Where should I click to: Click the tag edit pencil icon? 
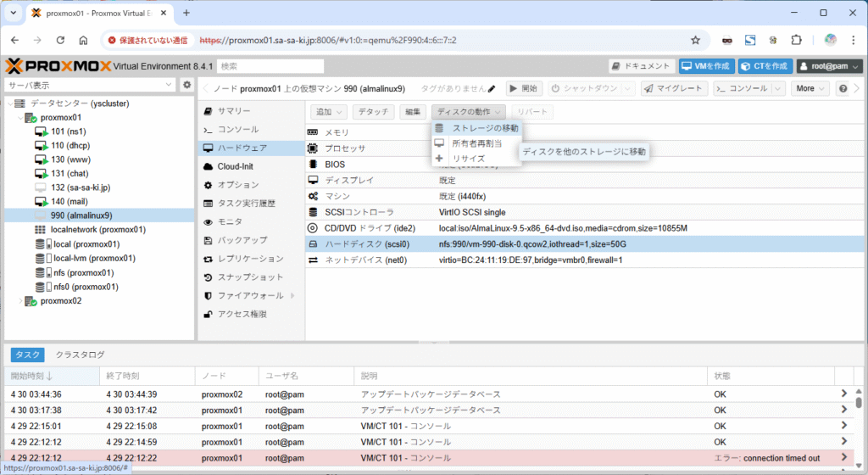[x=492, y=88]
